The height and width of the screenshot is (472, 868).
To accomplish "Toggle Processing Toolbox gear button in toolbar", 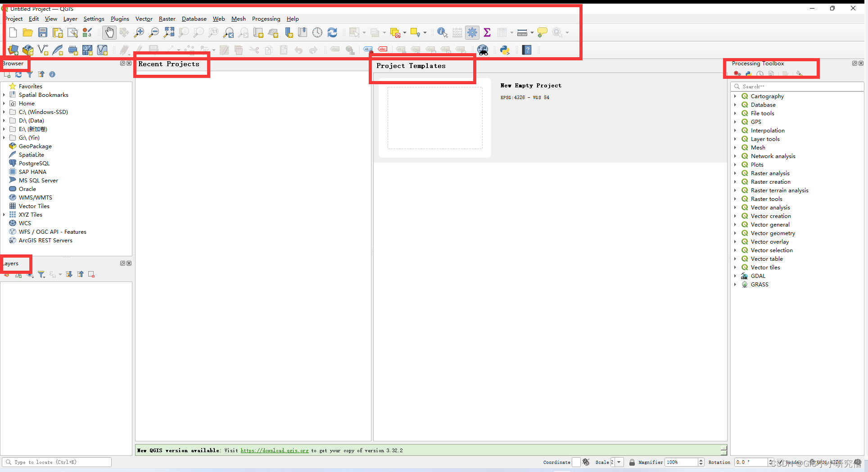I will pyautogui.click(x=472, y=32).
